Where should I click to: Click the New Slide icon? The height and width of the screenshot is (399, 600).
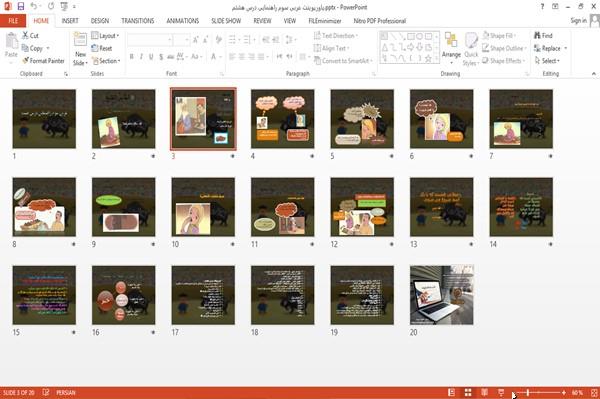[x=80, y=40]
